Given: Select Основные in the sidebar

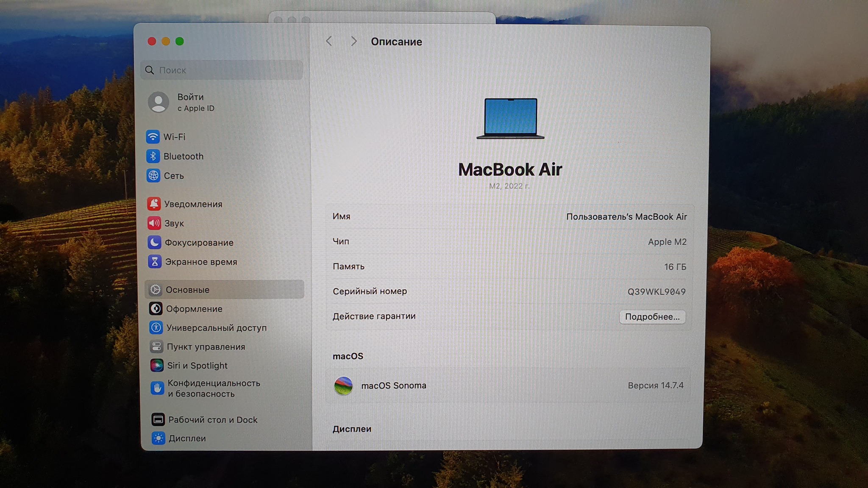Looking at the screenshot, I should [x=187, y=290].
